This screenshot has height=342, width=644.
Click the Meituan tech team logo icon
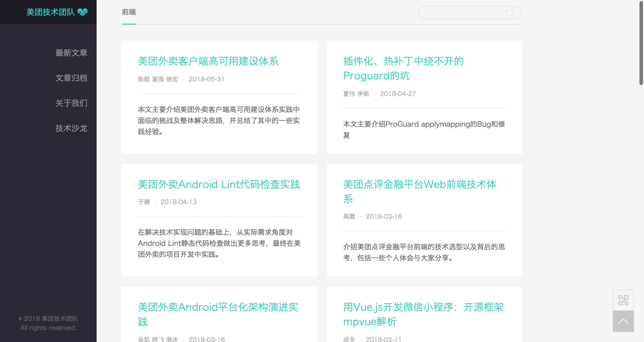(83, 12)
